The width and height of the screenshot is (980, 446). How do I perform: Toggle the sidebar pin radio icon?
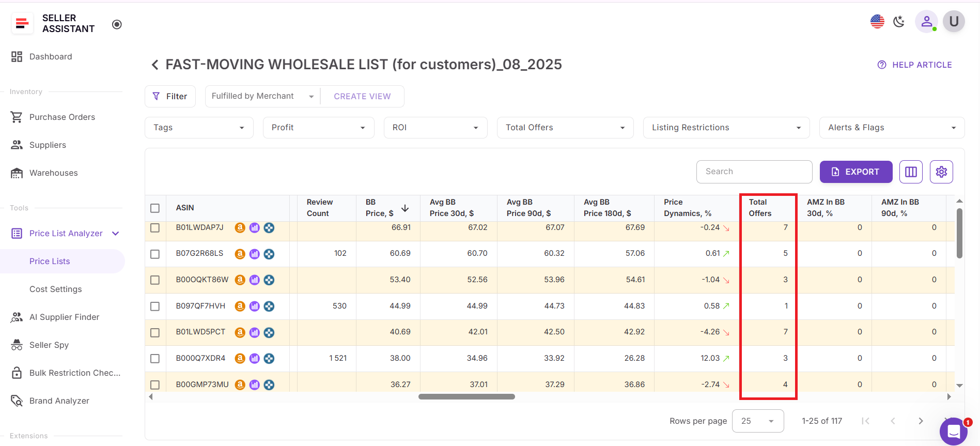coord(117,24)
